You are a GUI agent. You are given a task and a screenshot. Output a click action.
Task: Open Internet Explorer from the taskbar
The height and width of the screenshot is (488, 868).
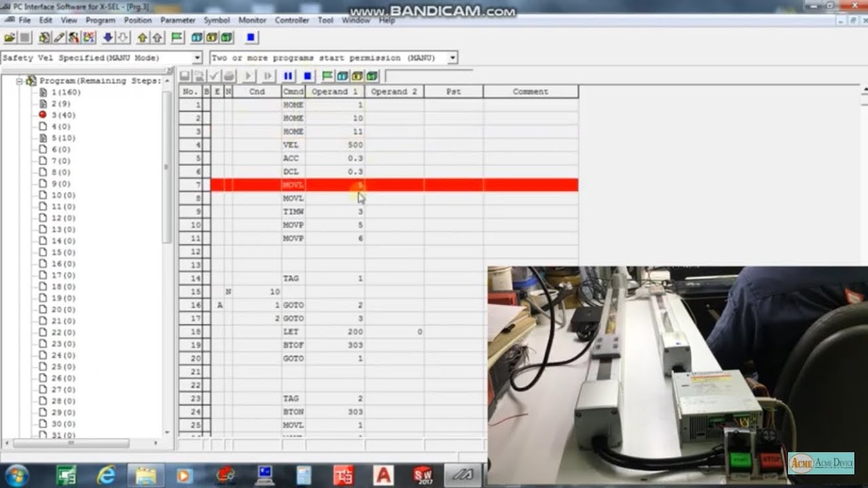(106, 475)
